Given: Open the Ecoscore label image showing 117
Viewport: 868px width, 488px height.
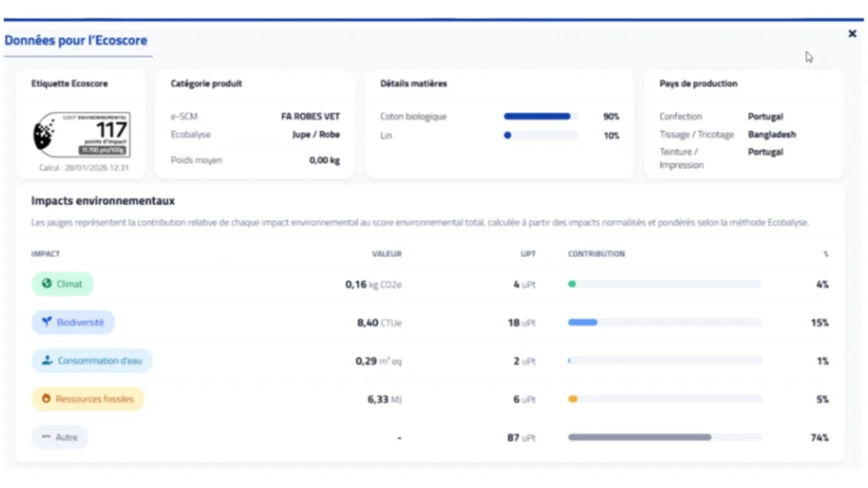Looking at the screenshot, I should point(82,135).
